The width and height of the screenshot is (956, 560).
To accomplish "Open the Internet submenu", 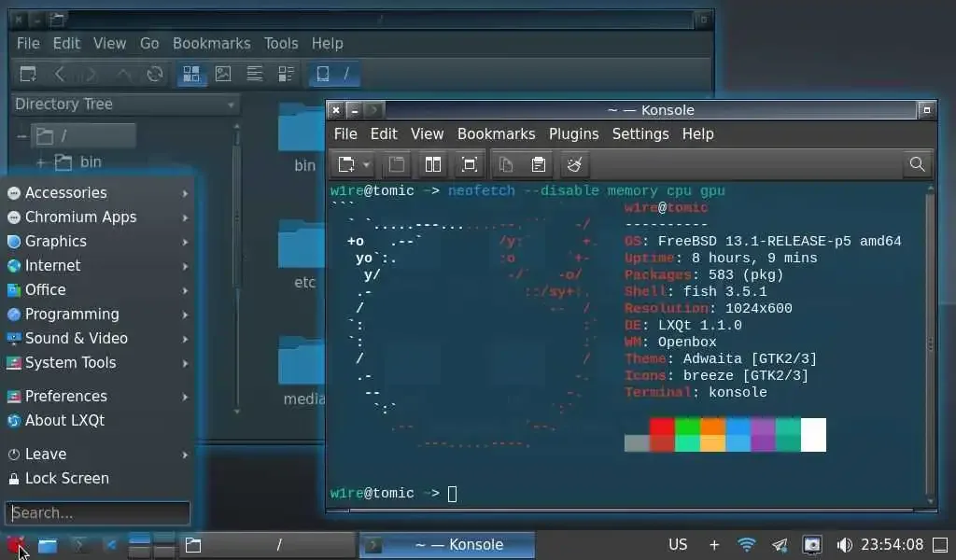I will click(97, 266).
